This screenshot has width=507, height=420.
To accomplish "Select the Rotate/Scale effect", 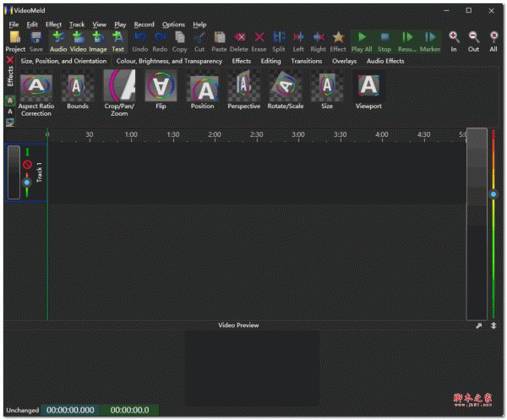I will point(286,90).
